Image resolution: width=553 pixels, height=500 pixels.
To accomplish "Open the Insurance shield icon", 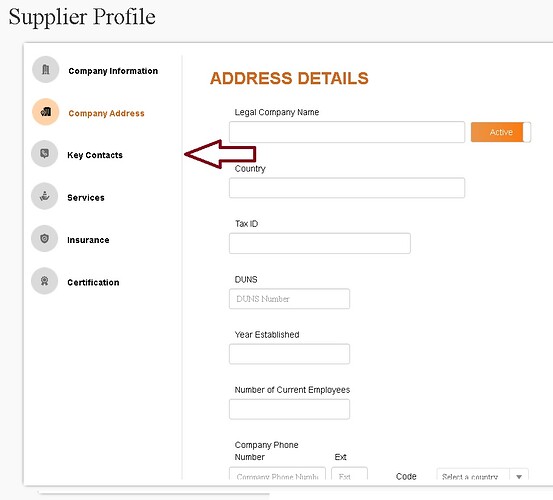I will point(44,239).
